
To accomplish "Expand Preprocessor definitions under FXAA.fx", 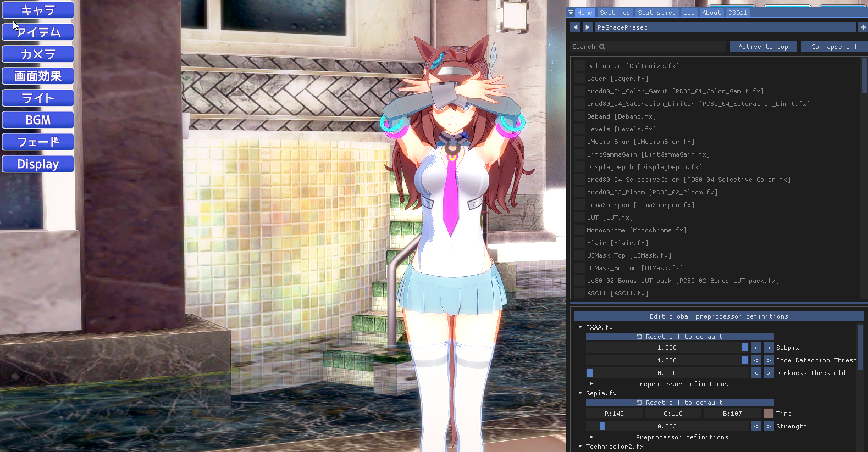I will coord(591,384).
